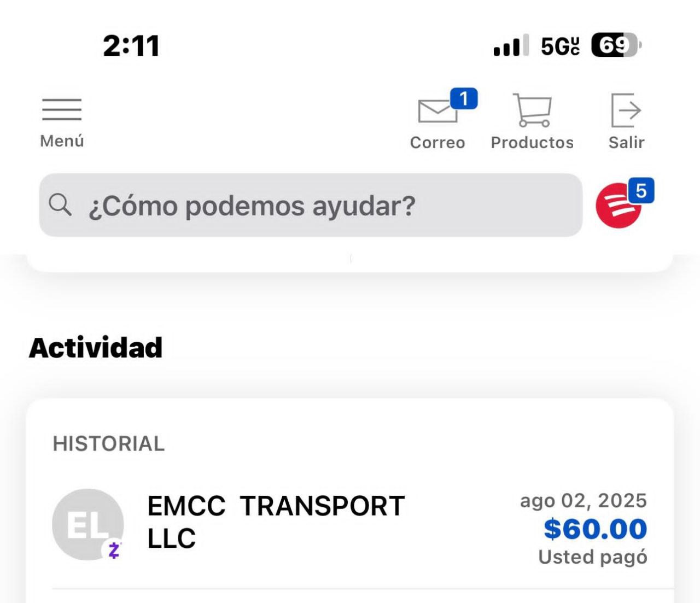
Task: Open the EMCC TRANSPORT LLC transaction
Action: click(276, 522)
